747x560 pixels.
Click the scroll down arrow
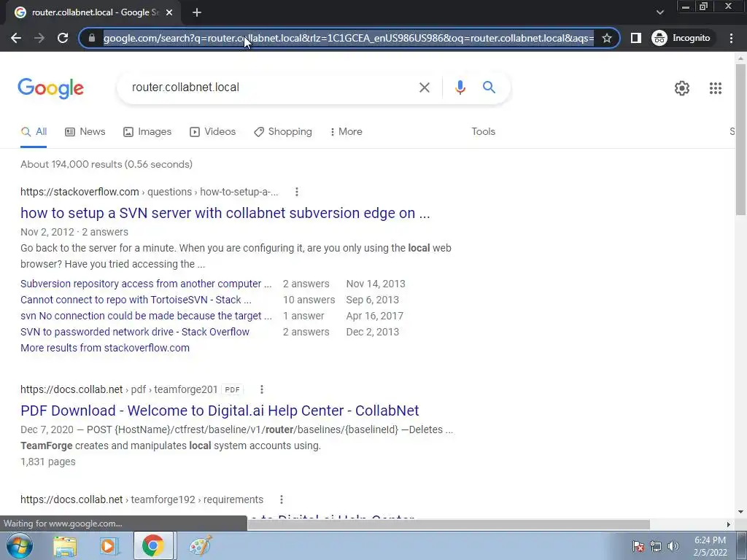740,512
